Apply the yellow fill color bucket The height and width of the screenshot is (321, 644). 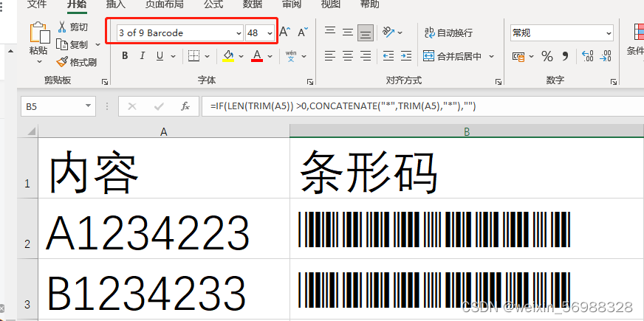pos(228,56)
